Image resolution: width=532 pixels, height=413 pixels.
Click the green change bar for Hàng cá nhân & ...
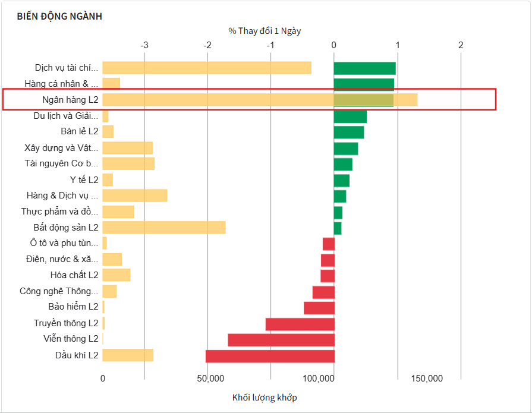(364, 84)
